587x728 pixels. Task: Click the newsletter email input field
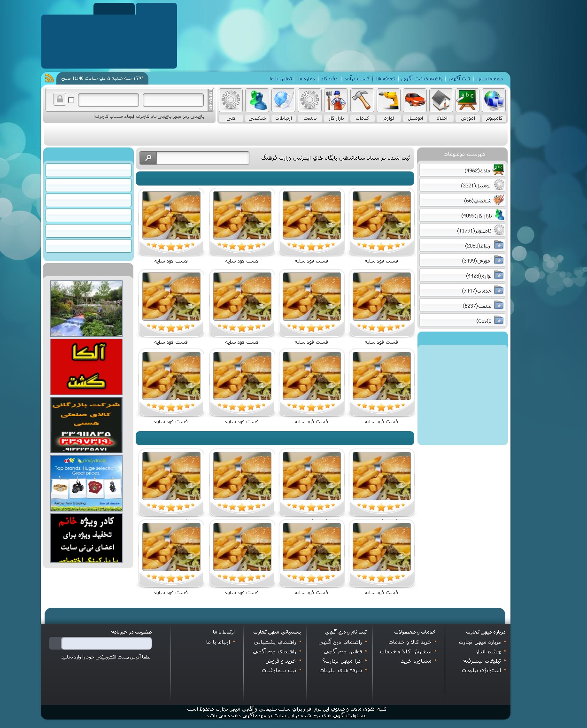(x=106, y=643)
